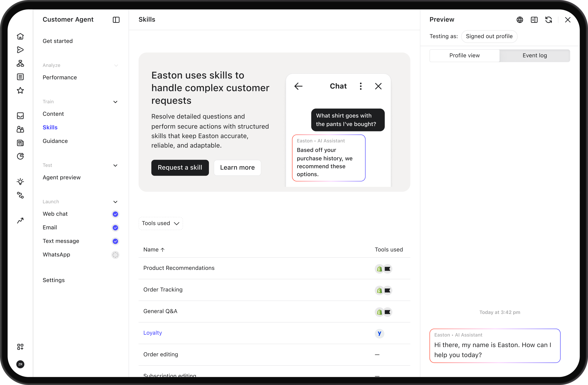Screen dimensions: 588x385
Task: Open the inbox tray icon
Action: click(x=20, y=116)
